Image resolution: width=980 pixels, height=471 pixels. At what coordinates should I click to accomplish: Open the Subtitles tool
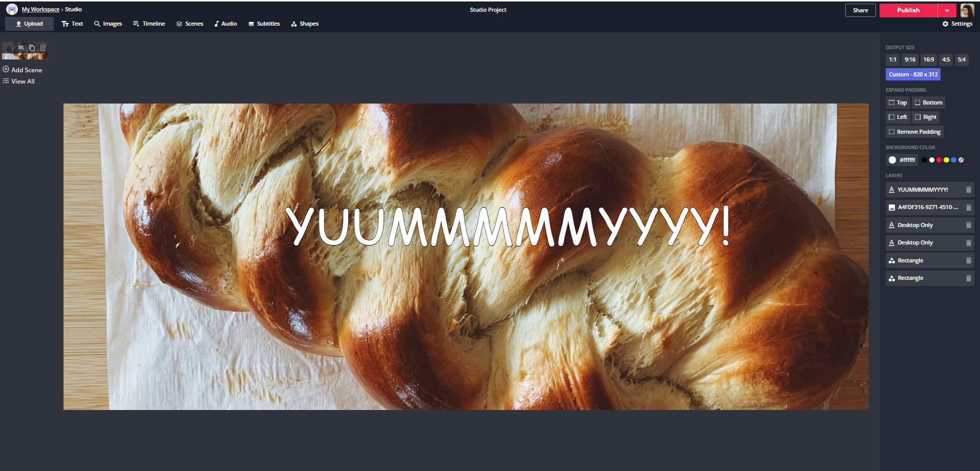coord(264,24)
